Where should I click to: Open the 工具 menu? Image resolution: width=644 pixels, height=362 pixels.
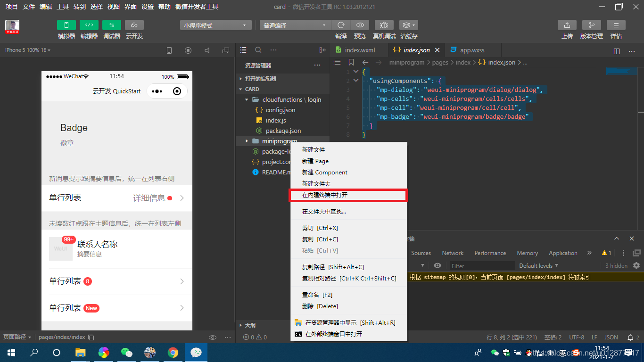63,7
